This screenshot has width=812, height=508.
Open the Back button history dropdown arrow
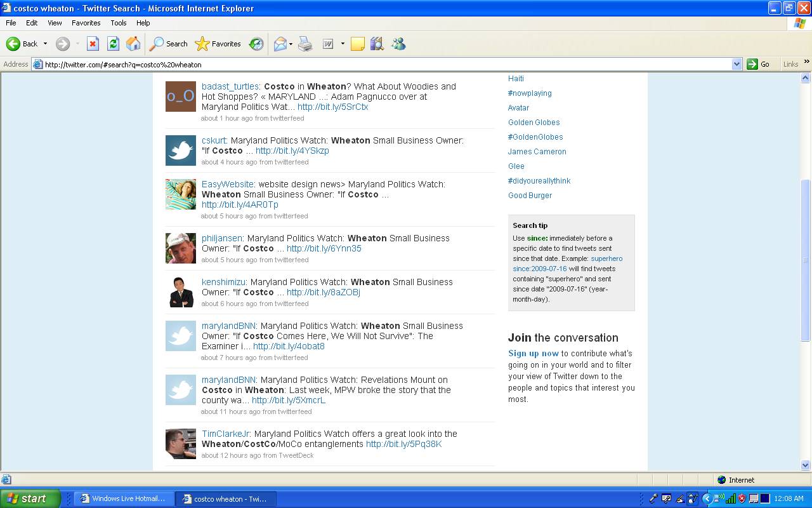(45, 44)
